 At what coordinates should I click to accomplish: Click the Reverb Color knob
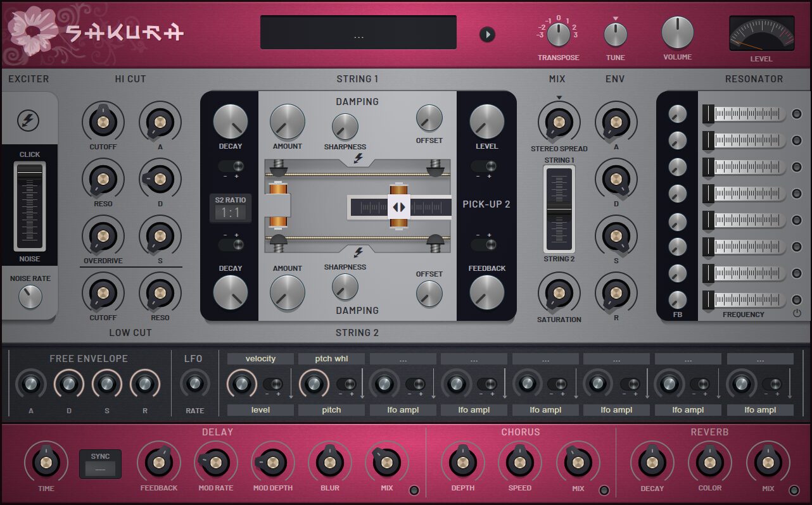pos(709,463)
